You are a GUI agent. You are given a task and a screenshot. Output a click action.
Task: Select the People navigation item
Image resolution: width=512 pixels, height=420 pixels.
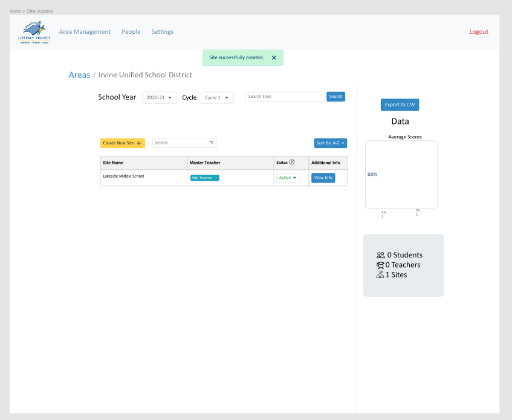131,32
